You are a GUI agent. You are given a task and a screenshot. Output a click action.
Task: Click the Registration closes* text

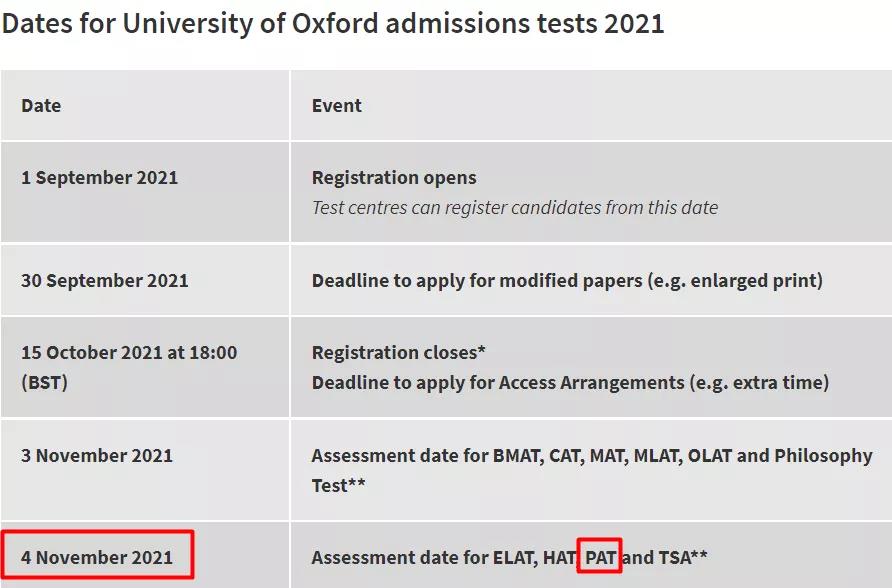tap(399, 353)
